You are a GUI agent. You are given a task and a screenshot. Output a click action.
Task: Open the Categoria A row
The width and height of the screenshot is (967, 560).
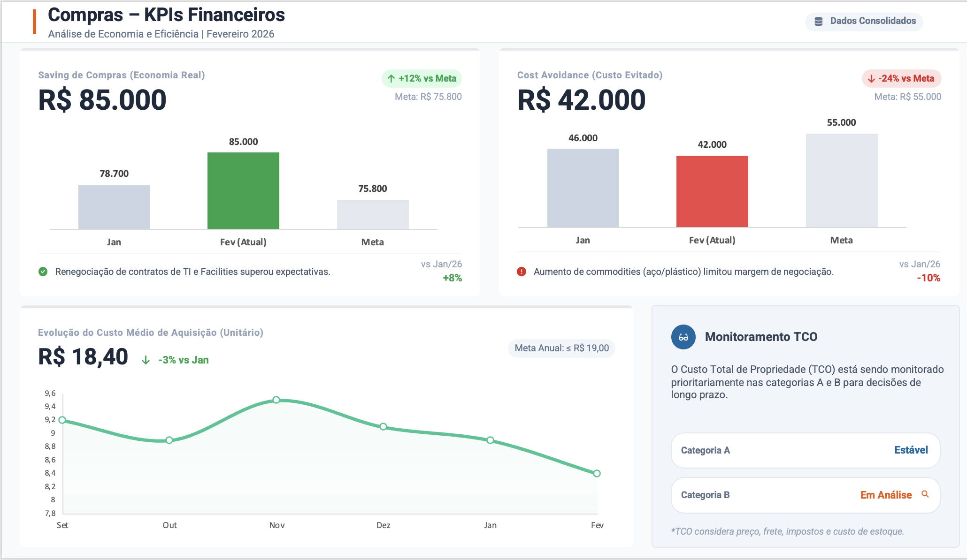806,450
